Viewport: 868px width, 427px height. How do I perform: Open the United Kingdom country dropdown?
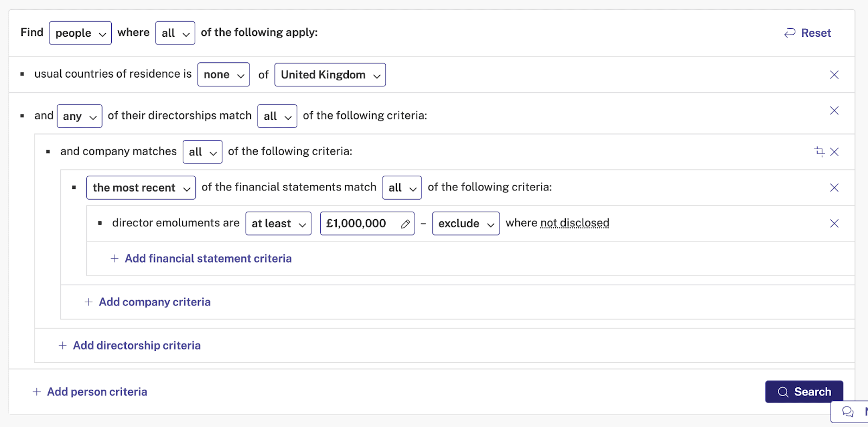[330, 75]
